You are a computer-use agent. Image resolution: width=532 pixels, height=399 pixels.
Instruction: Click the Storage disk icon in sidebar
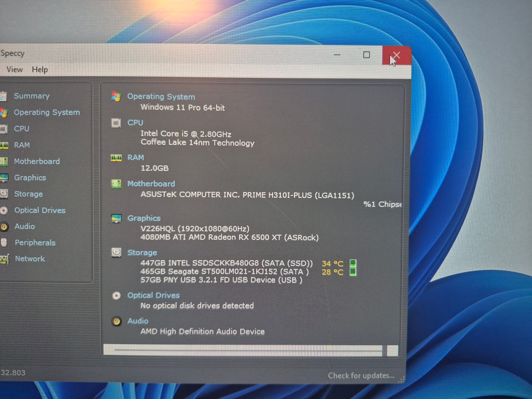4,194
